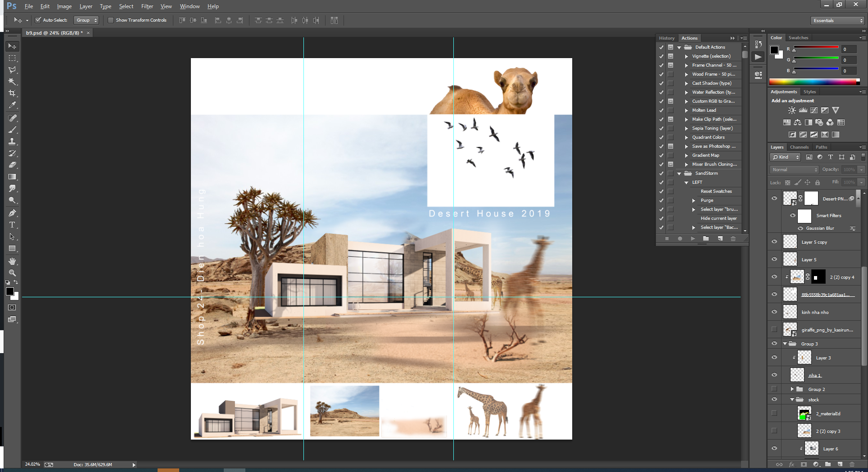The image size is (868, 472).
Task: Click the Play action button in Actions panel
Action: 693,239
